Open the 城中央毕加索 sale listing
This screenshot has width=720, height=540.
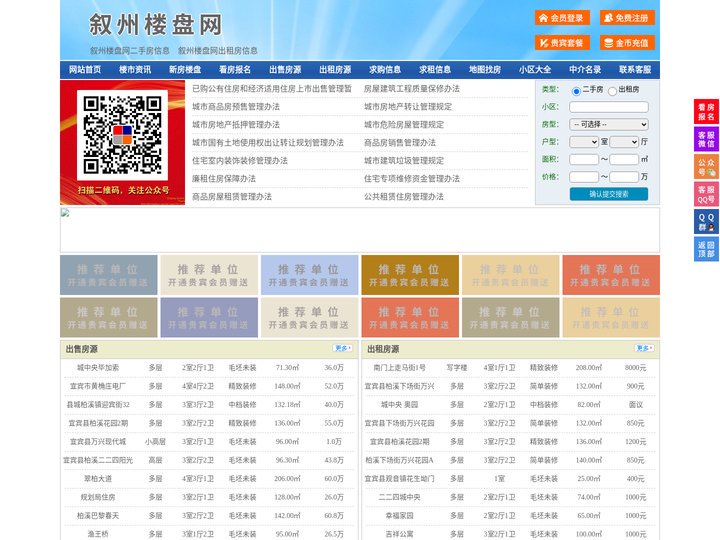98,368
